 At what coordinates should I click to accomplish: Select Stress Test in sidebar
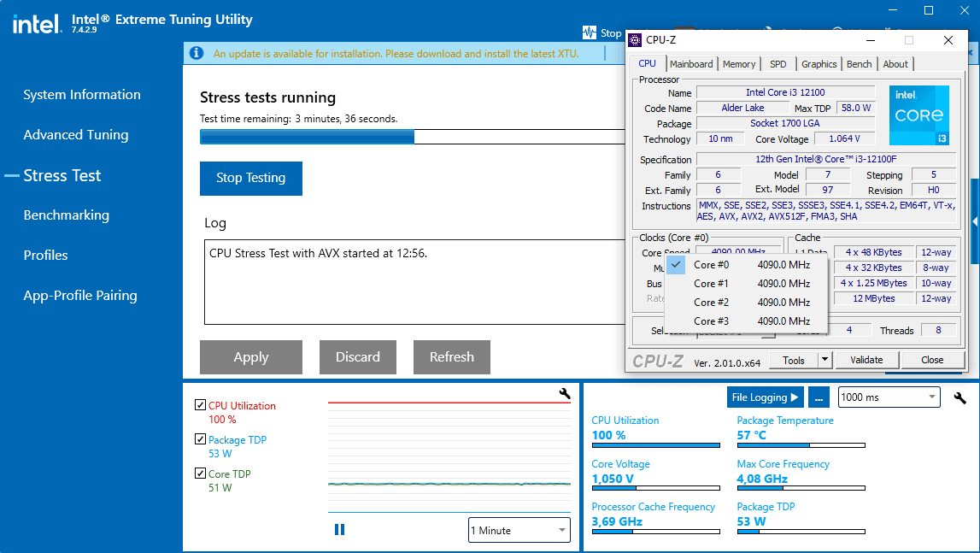62,176
